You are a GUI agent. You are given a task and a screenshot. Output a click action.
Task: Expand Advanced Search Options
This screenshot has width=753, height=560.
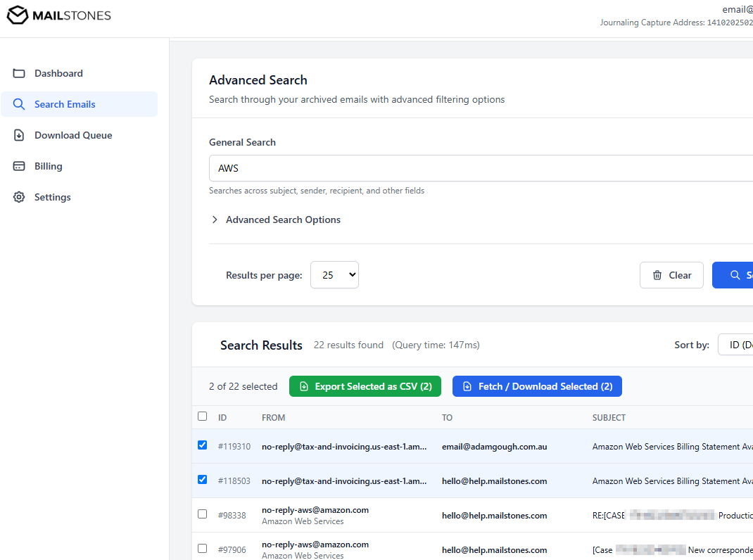[x=282, y=219]
